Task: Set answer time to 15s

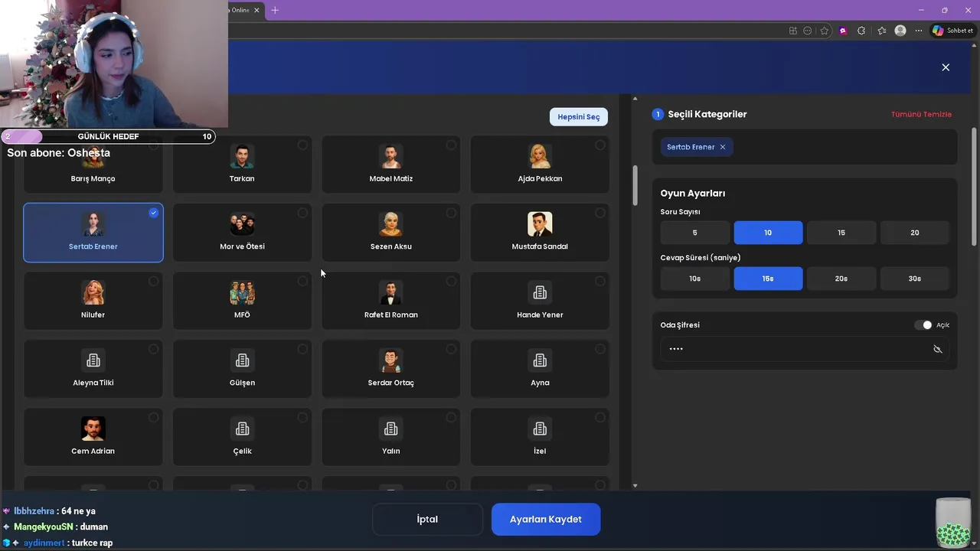Action: [768, 279]
